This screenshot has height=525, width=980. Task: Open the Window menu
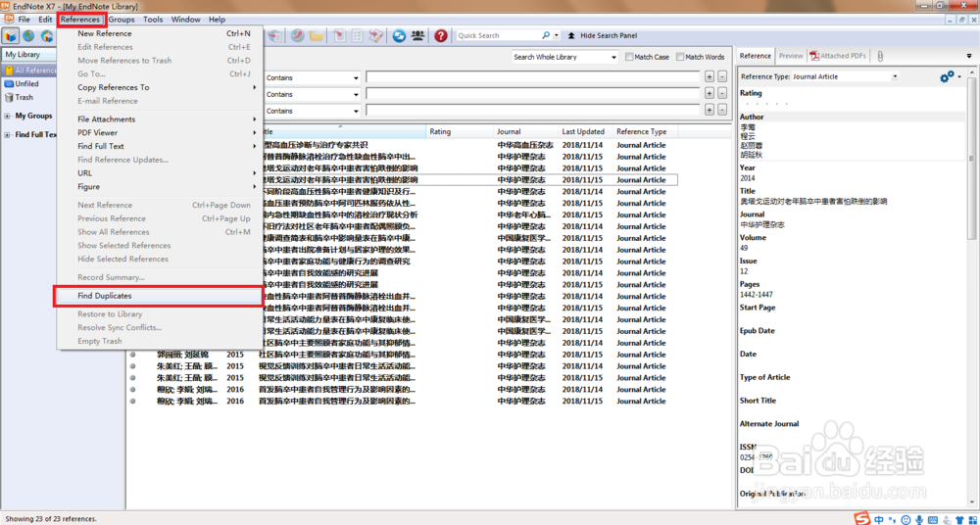coord(185,20)
